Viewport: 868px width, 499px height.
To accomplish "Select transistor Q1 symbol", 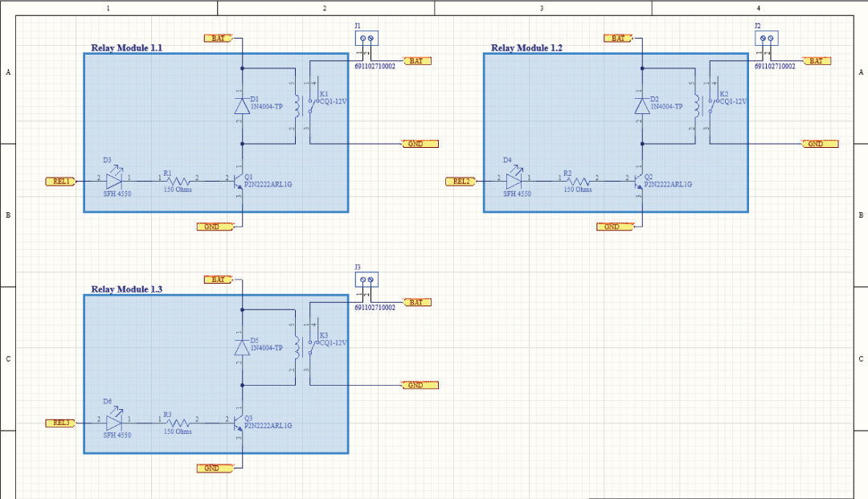I will (237, 181).
